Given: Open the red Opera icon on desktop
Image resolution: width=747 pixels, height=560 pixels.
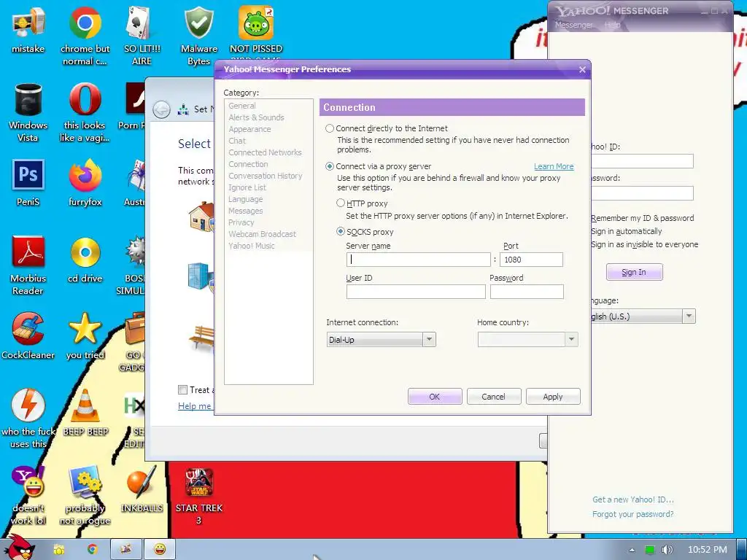Looking at the screenshot, I should [85, 99].
